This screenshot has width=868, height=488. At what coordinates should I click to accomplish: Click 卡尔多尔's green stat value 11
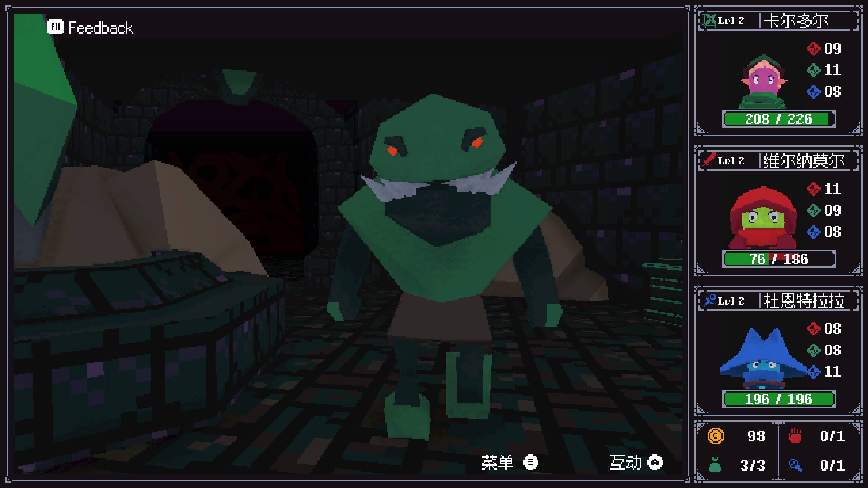[x=833, y=70]
